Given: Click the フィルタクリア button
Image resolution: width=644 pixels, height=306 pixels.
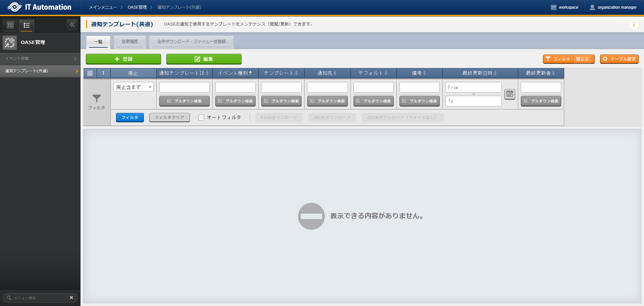Looking at the screenshot, I should (169, 118).
